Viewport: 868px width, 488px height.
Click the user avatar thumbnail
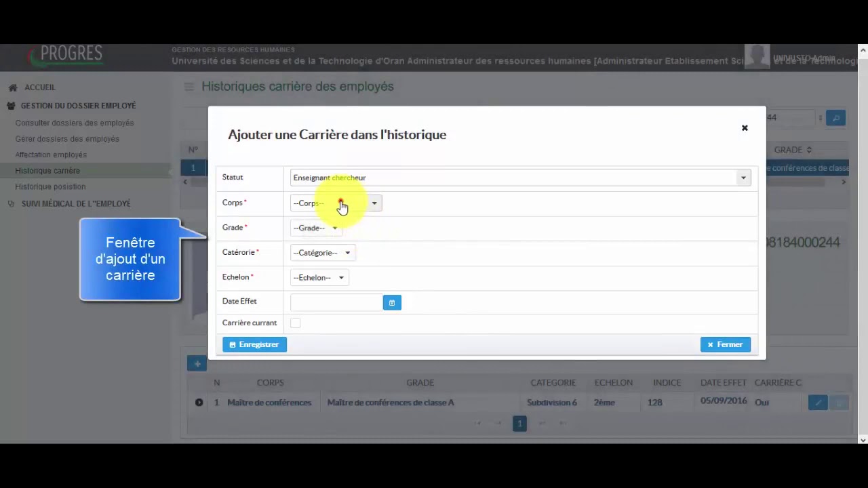tap(757, 57)
